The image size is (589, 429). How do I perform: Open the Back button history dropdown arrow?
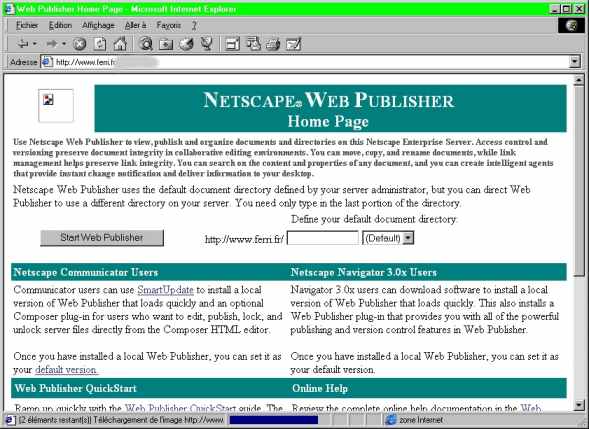click(x=35, y=44)
